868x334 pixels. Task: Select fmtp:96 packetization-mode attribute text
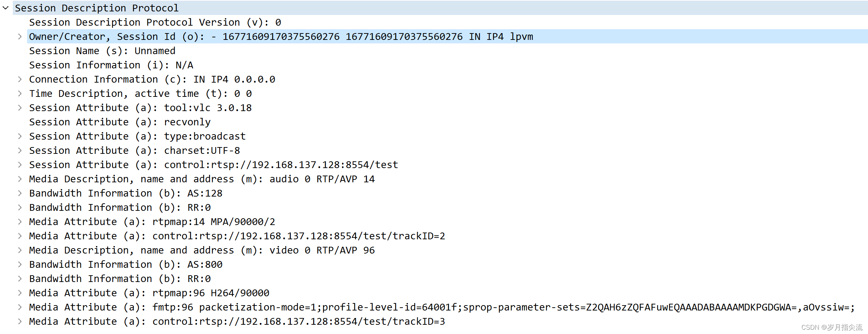coord(442,307)
